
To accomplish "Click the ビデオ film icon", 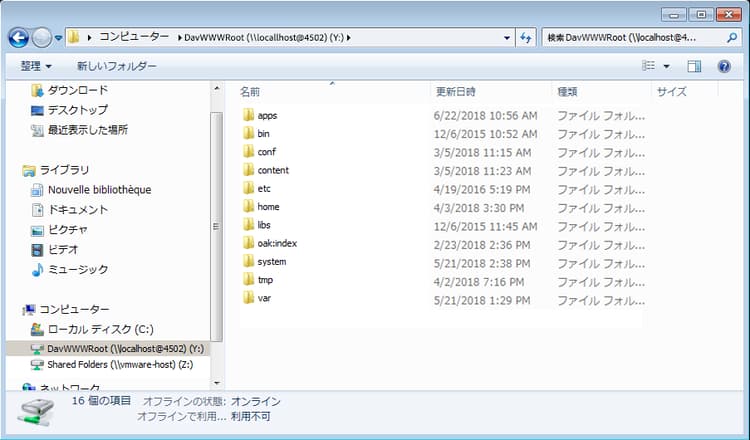I will pos(37,250).
